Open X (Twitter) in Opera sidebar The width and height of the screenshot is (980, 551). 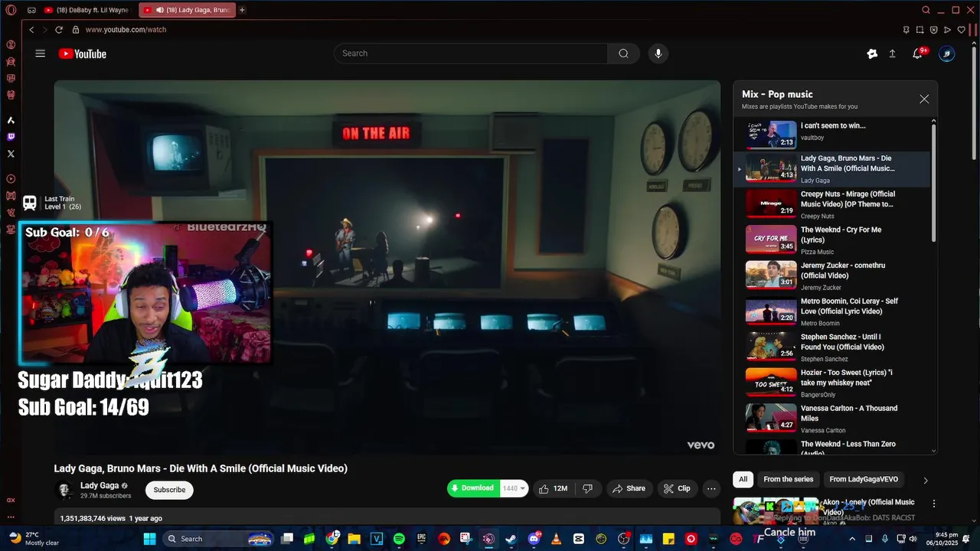[x=11, y=154]
